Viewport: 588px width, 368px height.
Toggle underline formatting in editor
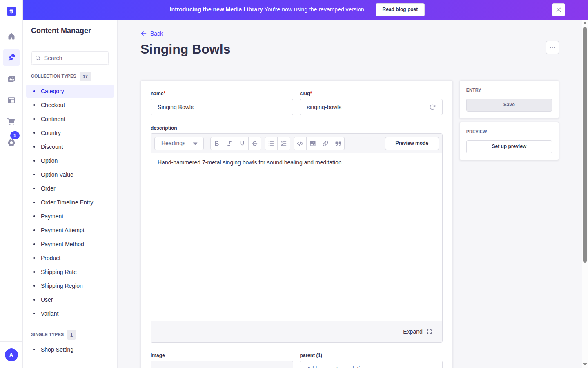click(242, 144)
